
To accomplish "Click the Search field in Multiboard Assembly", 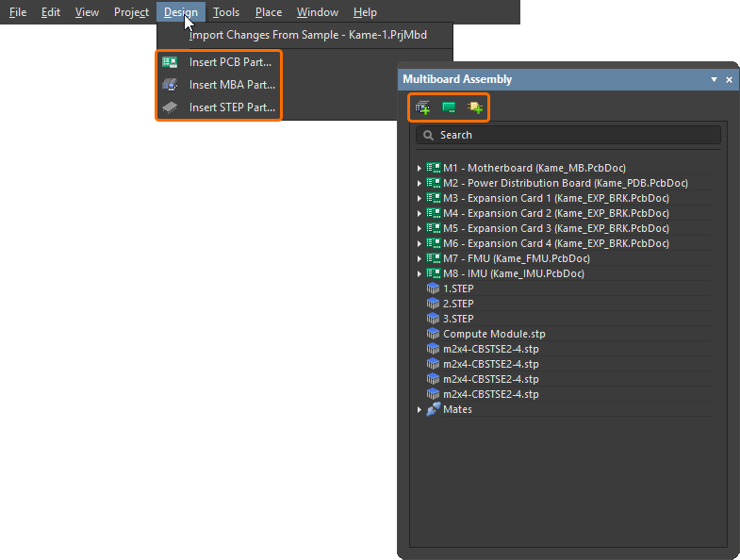I will (568, 135).
